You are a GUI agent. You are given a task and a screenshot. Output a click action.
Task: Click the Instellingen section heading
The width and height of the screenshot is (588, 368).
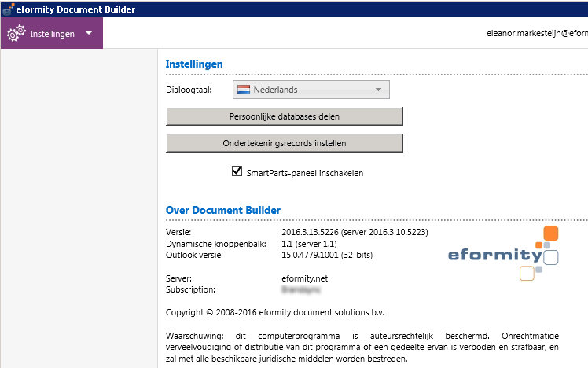(194, 64)
